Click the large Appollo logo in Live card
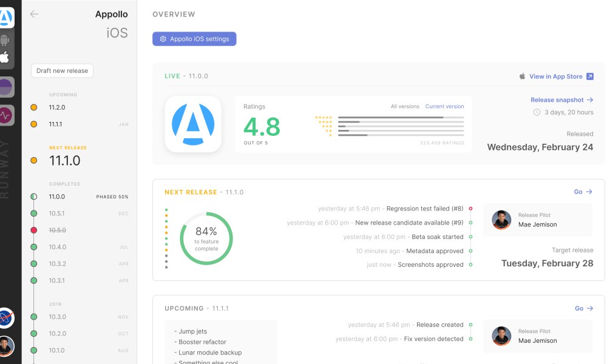This screenshot has height=364, width=607. tap(193, 124)
